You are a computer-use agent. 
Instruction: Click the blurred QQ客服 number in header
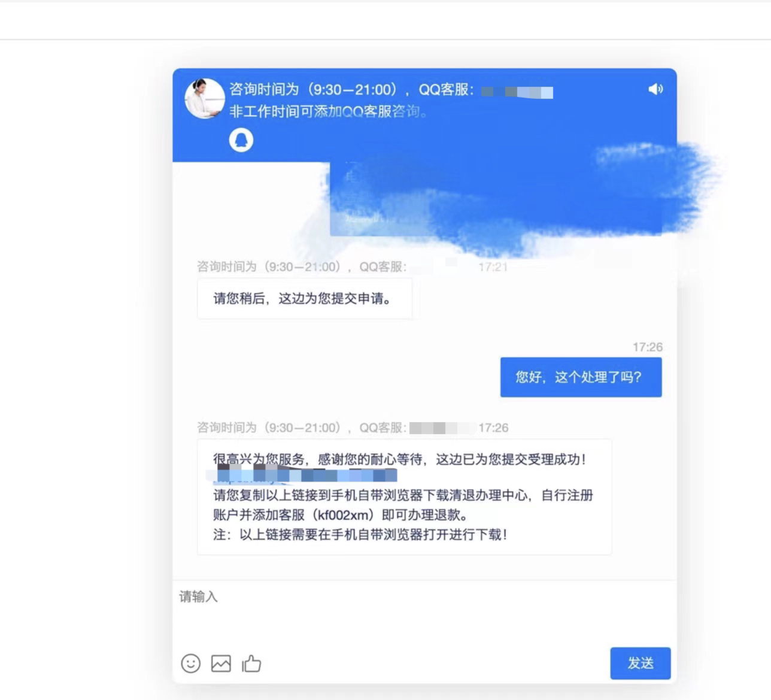tap(517, 92)
